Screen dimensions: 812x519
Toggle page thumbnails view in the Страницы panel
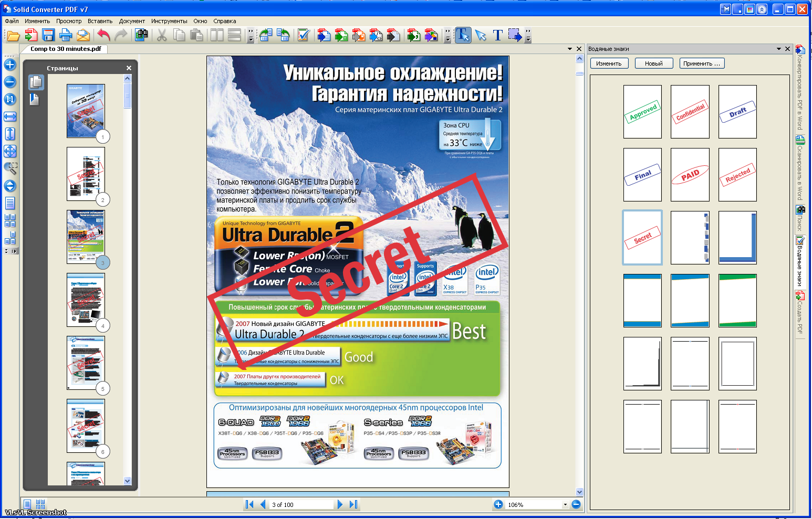click(x=36, y=82)
